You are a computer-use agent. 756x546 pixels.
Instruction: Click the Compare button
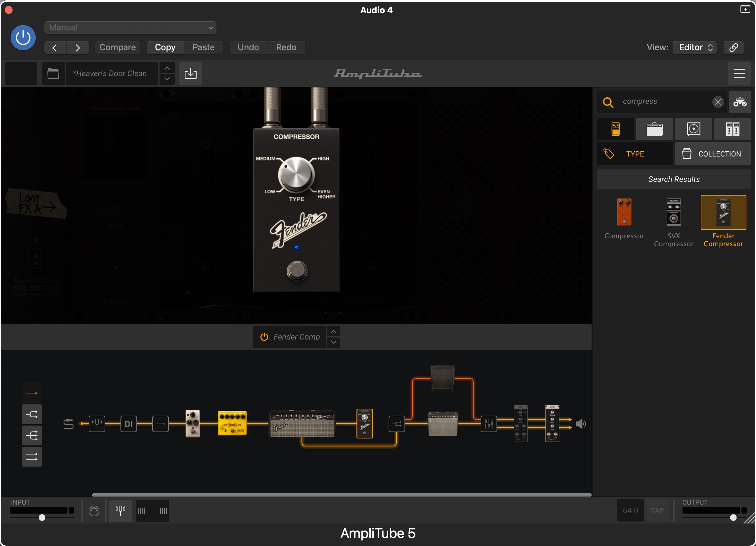117,48
